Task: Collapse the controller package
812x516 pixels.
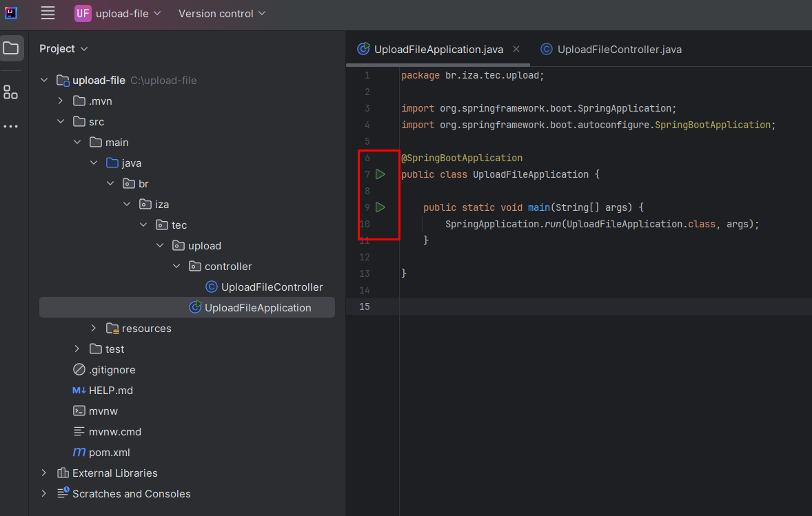Action: point(176,267)
